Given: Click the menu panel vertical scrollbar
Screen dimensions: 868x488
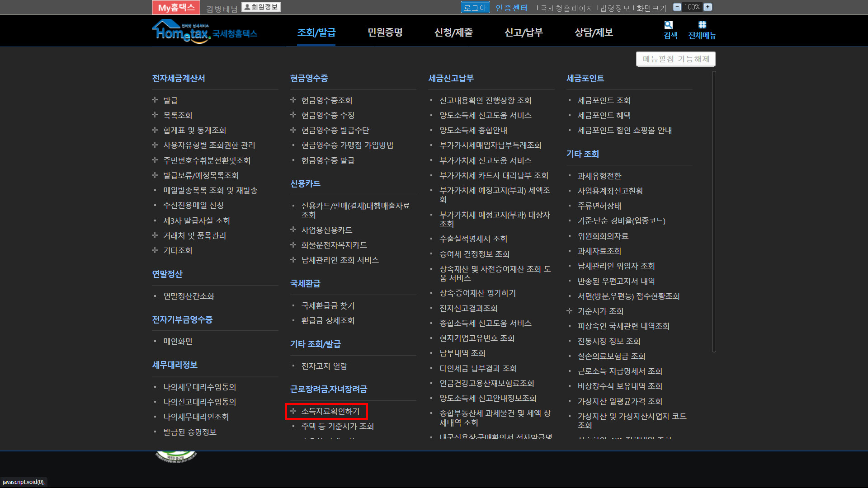Looking at the screenshot, I should click(713, 212).
